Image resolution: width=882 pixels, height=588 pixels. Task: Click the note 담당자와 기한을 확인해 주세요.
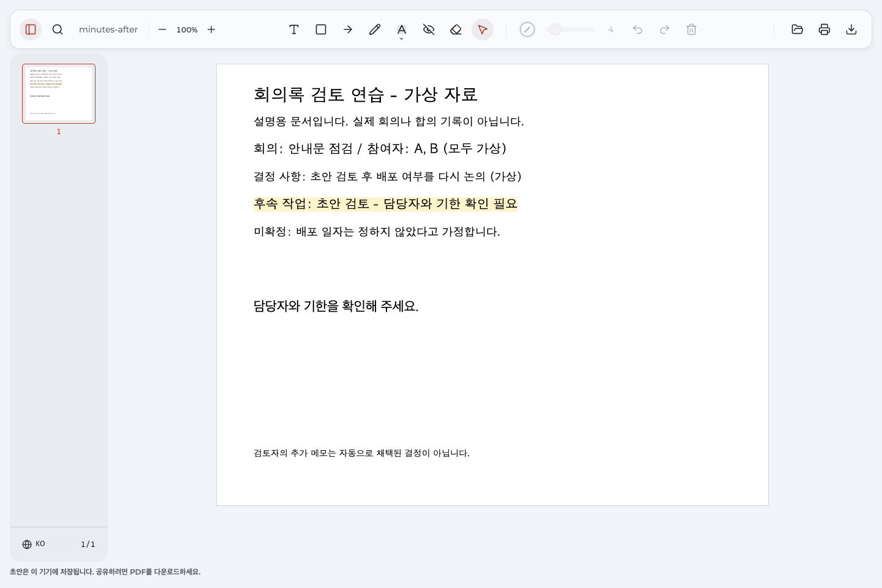coord(336,306)
